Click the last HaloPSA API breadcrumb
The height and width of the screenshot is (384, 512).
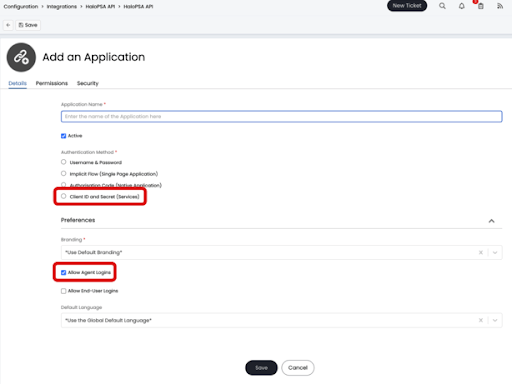(138, 7)
